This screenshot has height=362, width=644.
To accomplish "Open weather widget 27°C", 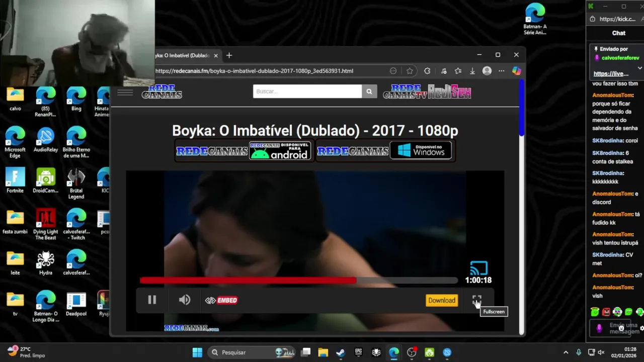I will tap(26, 352).
